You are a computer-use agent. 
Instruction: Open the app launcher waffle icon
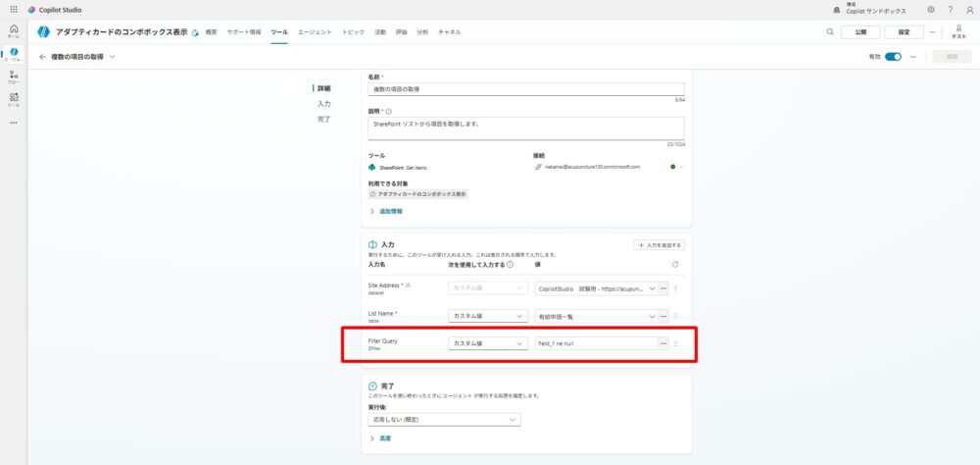[14, 9]
